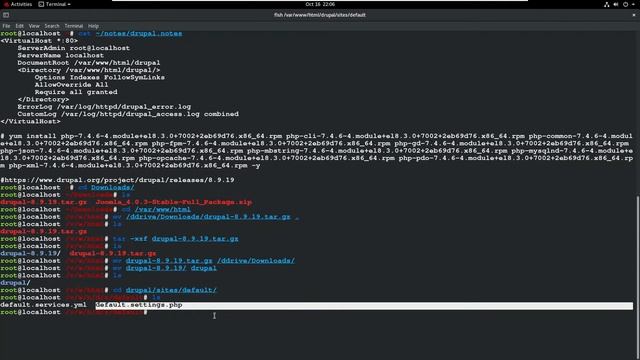The image size is (640, 360).
Task: Click drupal-8.9.19.tar.gz in tar command
Action: [x=195, y=239]
